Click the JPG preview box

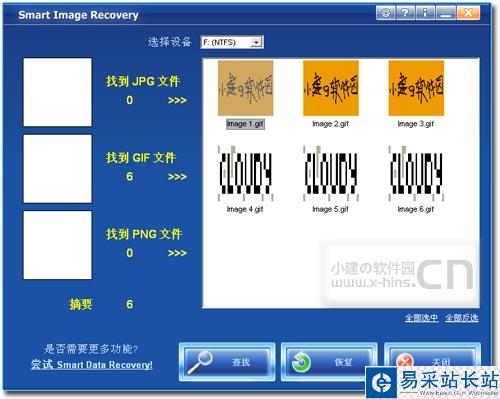pos(57,92)
